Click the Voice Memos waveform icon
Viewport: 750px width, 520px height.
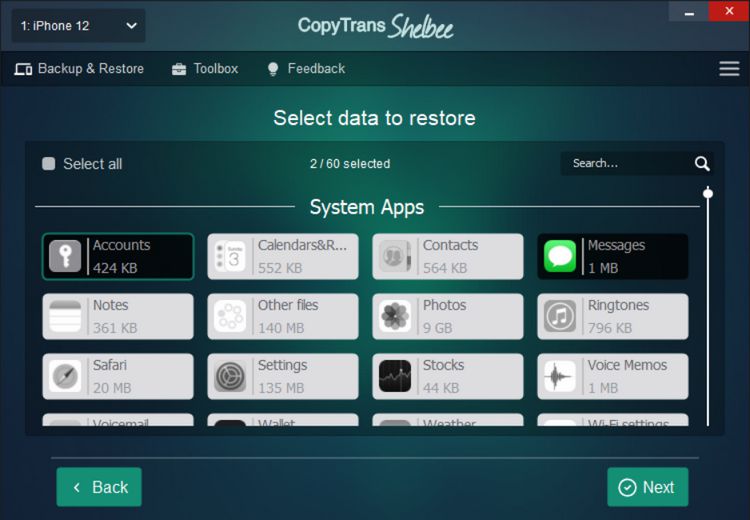pos(560,376)
